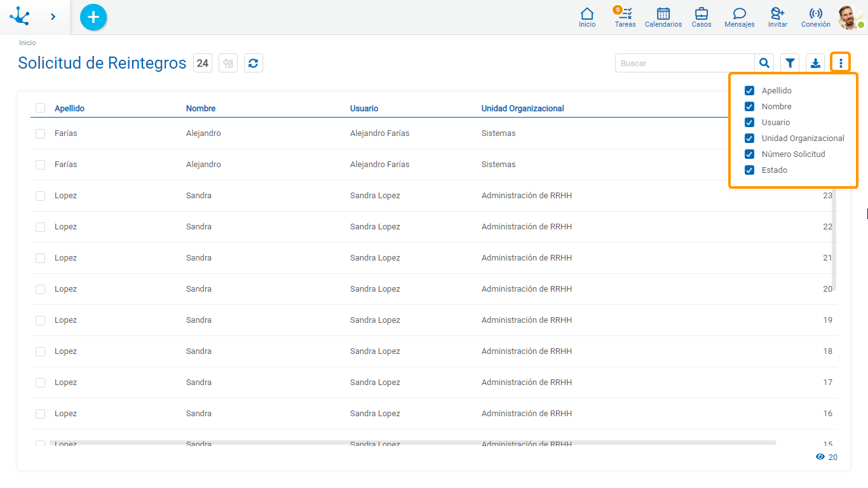Click row number 18 cell
This screenshot has height=488, width=868.
click(827, 351)
